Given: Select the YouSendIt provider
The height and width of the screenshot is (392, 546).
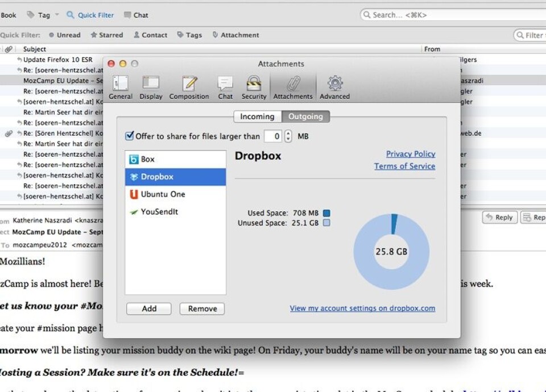Looking at the screenshot, I should [176, 211].
